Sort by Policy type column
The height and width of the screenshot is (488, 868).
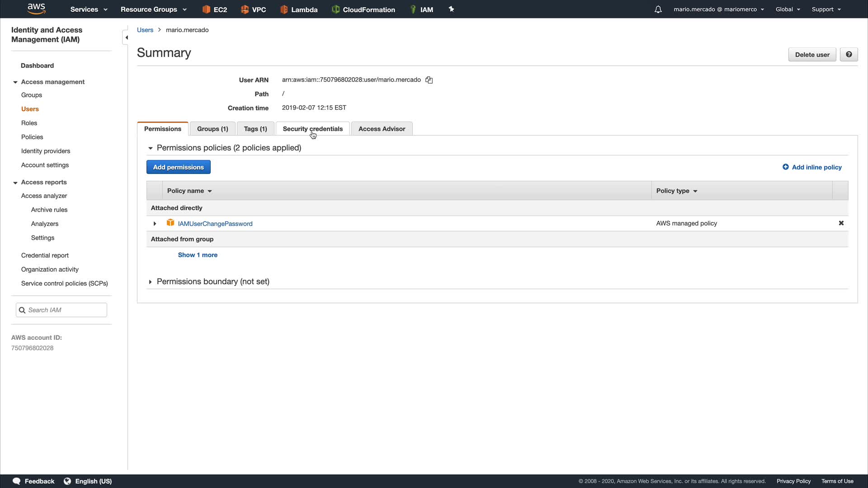pyautogui.click(x=677, y=191)
